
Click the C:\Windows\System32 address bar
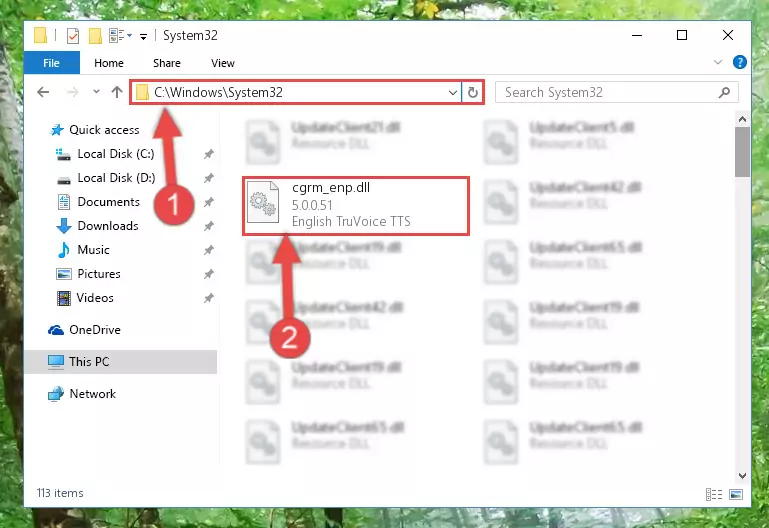tap(296, 92)
